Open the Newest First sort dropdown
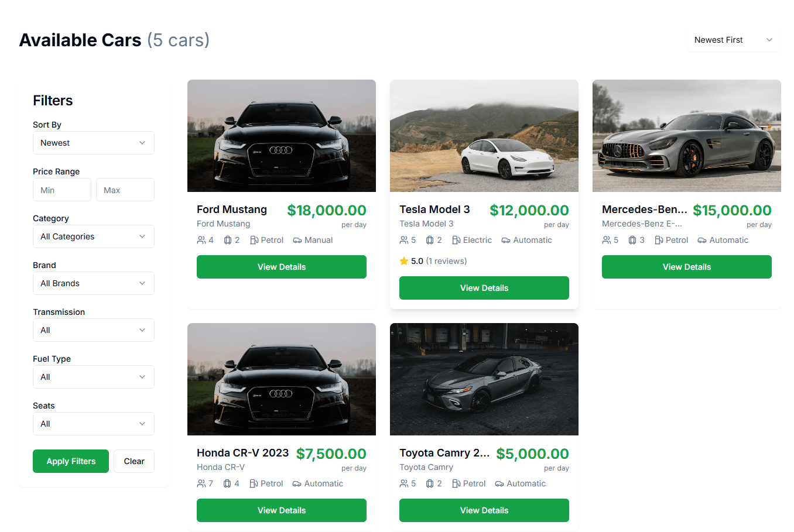 pyautogui.click(x=733, y=40)
